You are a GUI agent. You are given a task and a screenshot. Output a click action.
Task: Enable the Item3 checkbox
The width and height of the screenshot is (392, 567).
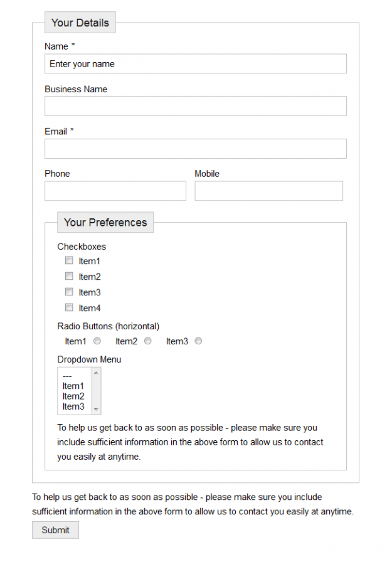(69, 292)
